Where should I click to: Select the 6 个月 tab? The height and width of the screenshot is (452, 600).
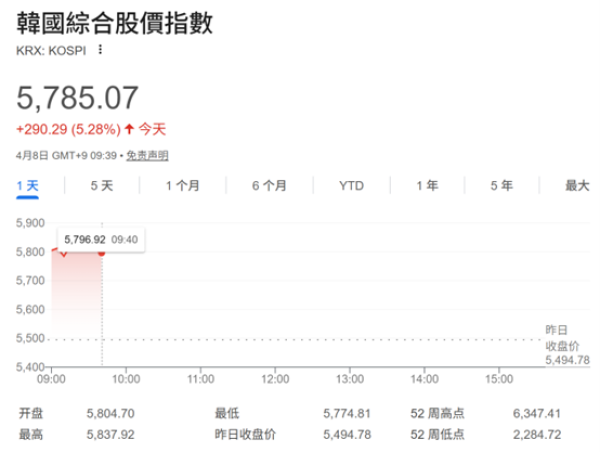pos(269,185)
